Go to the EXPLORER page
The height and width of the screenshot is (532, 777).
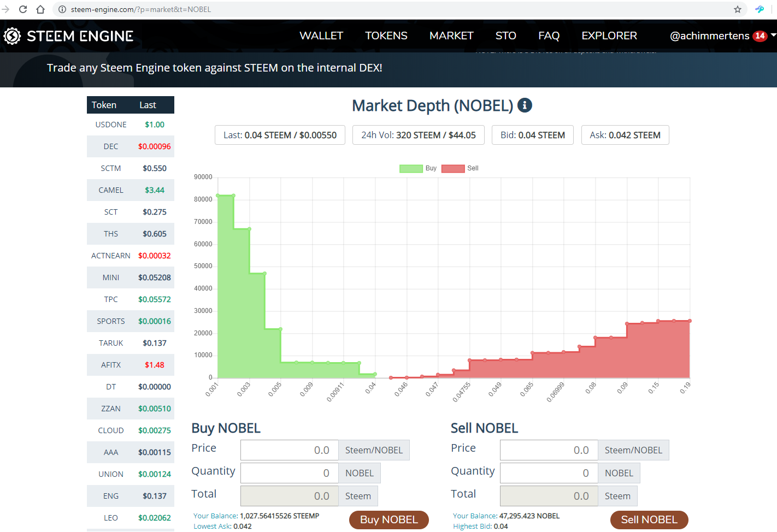(x=609, y=36)
